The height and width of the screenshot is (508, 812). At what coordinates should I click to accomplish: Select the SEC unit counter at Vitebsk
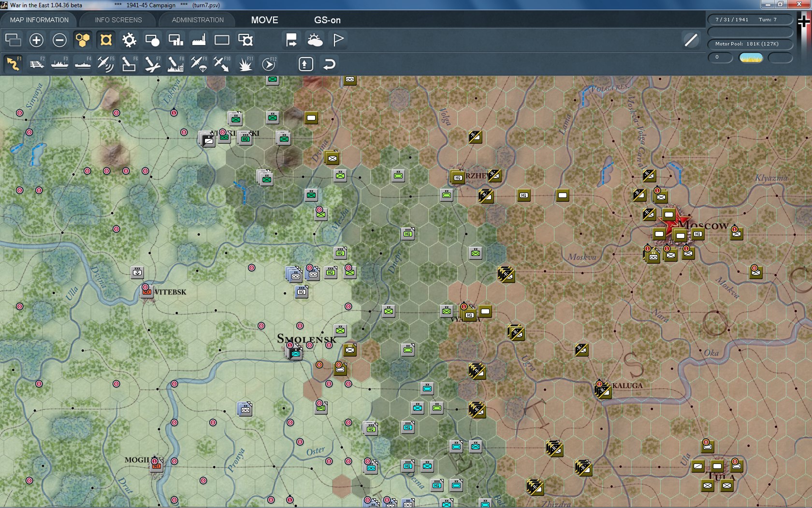[147, 292]
